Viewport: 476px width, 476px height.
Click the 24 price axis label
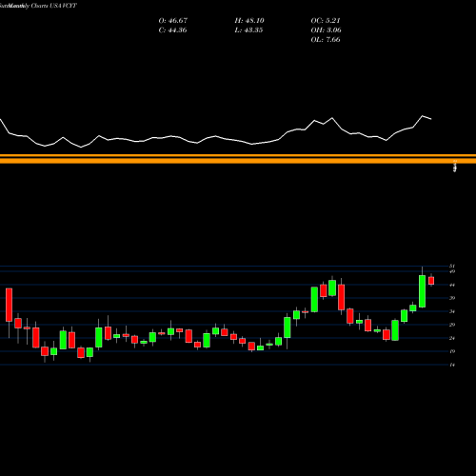click(x=452, y=338)
